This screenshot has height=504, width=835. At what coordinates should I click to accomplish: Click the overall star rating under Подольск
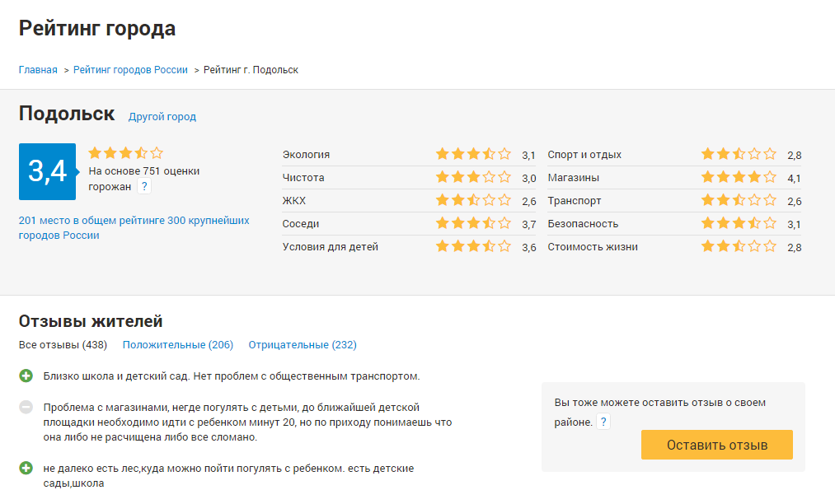tap(125, 153)
